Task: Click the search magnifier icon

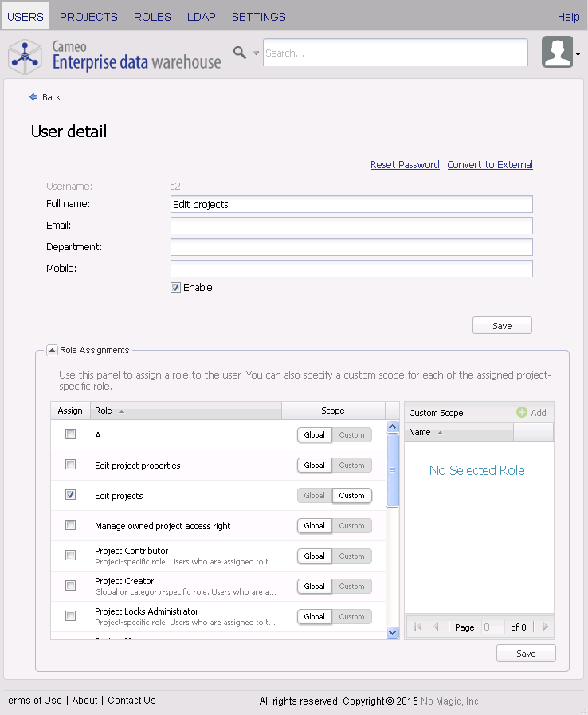Action: pyautogui.click(x=239, y=53)
